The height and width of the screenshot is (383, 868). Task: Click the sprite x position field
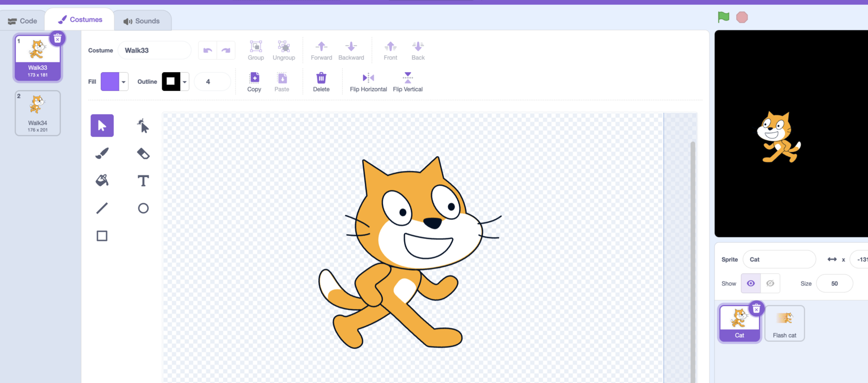[x=859, y=259]
